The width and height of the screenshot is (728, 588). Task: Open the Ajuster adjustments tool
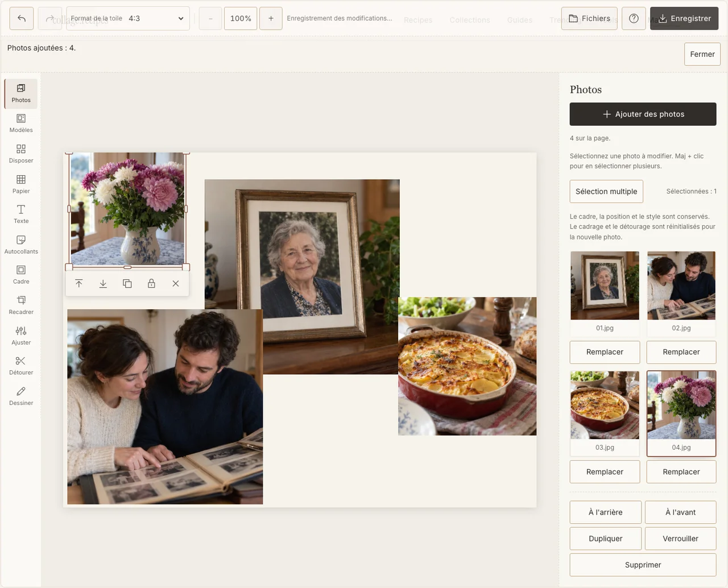[21, 336]
